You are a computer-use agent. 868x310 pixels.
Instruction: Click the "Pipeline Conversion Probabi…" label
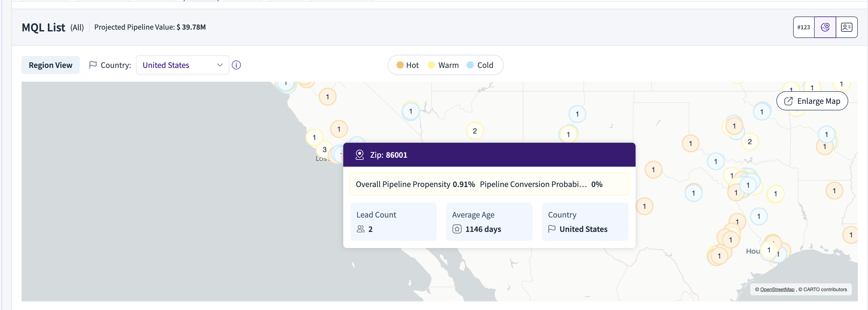(x=533, y=184)
